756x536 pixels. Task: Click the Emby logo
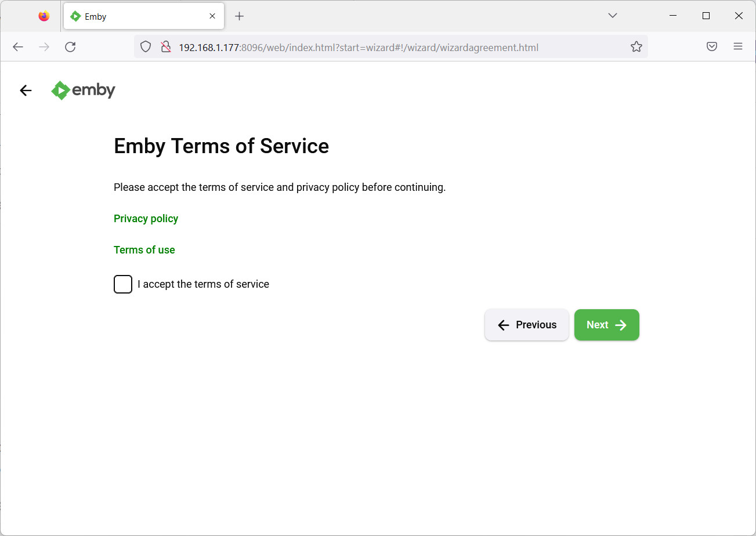pos(84,90)
